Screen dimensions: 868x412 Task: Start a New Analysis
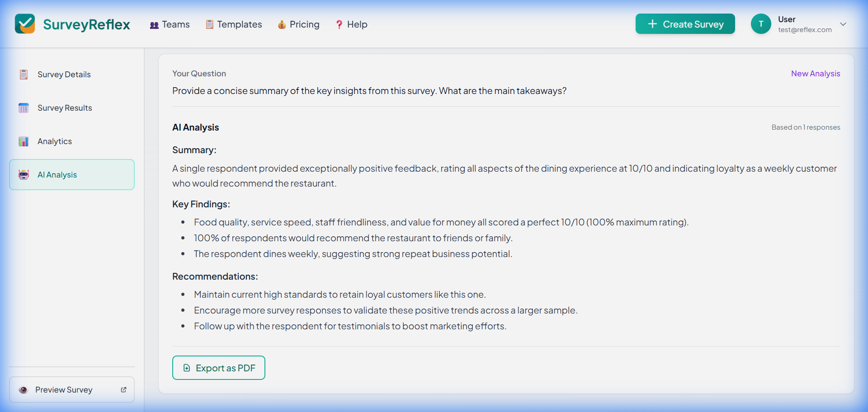click(x=815, y=74)
